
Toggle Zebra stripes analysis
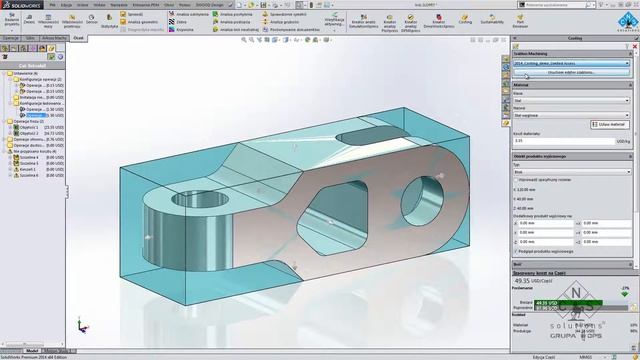(178, 22)
